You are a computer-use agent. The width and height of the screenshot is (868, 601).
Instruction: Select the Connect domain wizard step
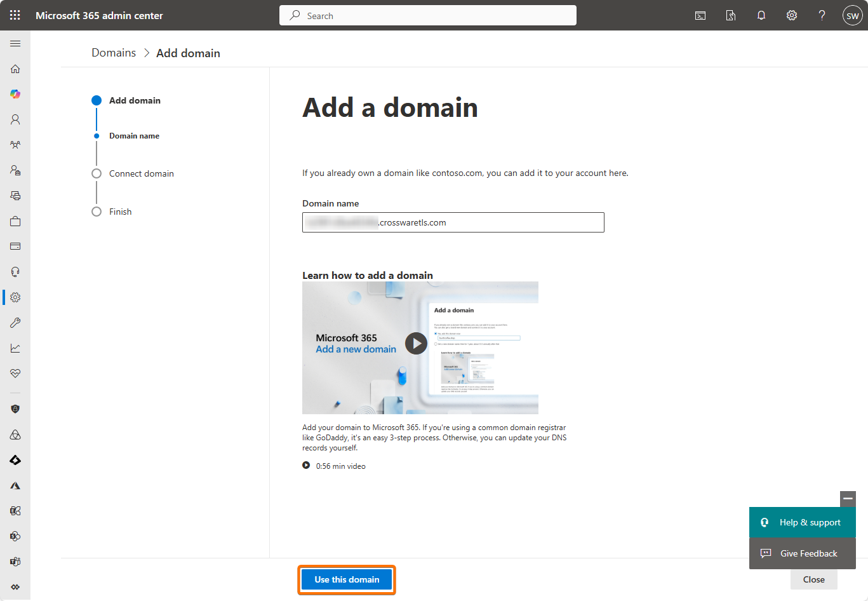click(141, 173)
